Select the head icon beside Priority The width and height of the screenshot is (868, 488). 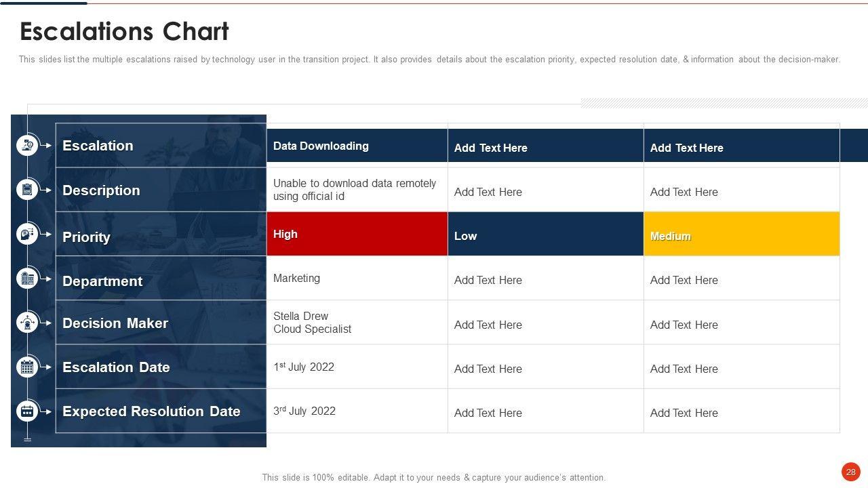tap(27, 234)
